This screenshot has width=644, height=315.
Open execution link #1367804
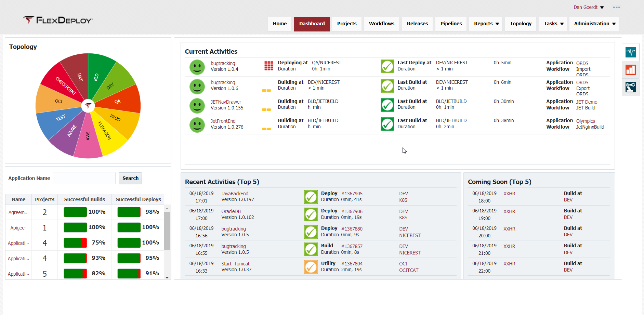tap(352, 264)
